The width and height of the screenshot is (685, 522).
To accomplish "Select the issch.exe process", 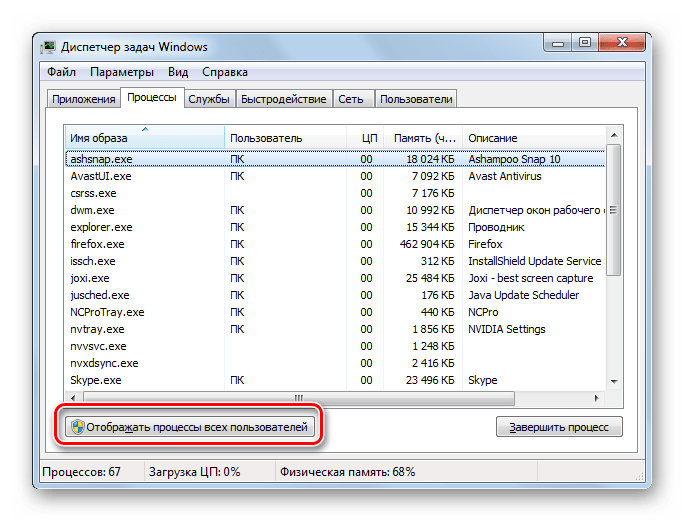I will pyautogui.click(x=335, y=261).
